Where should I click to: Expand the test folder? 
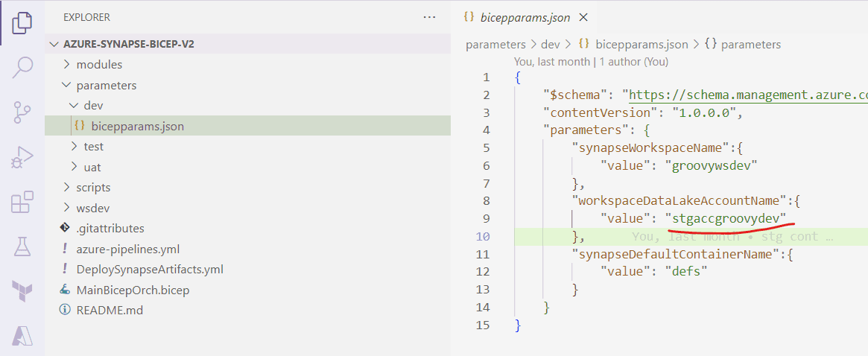[93, 147]
